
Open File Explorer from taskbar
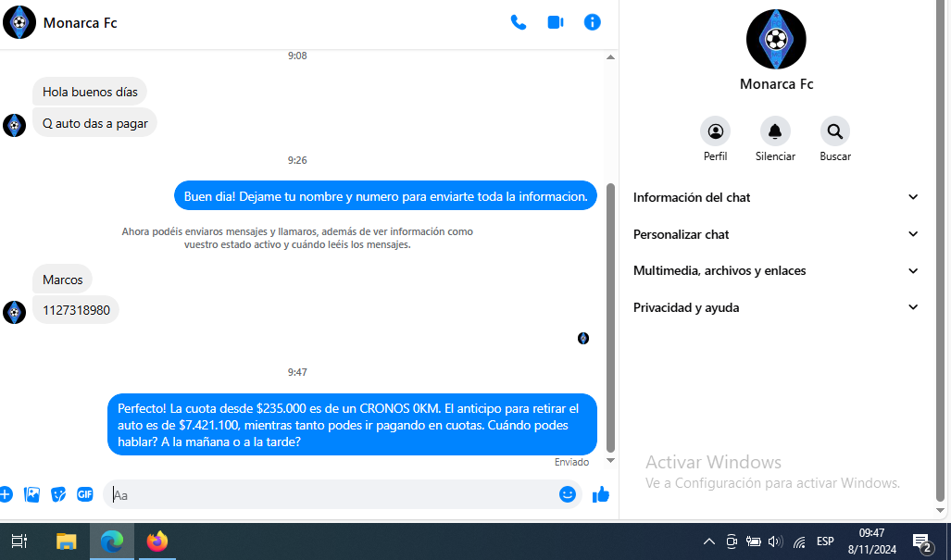(x=66, y=541)
